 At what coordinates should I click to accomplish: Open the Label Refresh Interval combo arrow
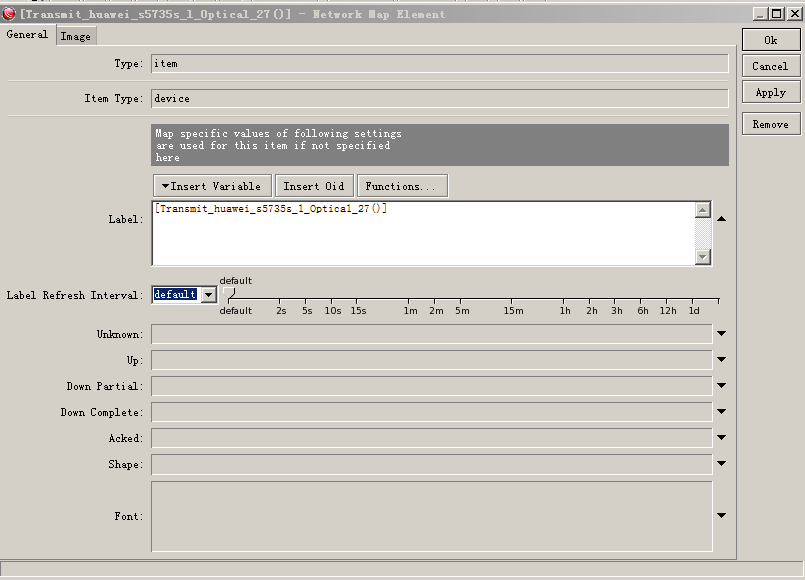click(x=208, y=295)
